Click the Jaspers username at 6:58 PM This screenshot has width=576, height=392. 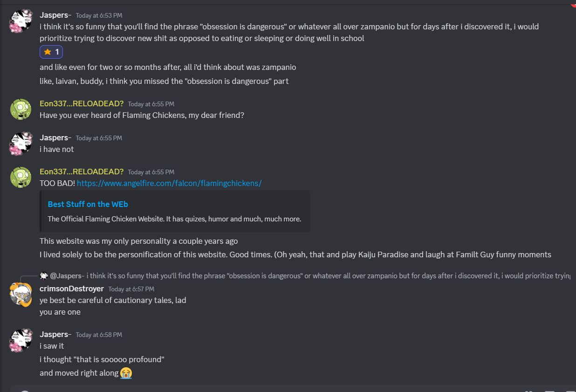(55, 334)
